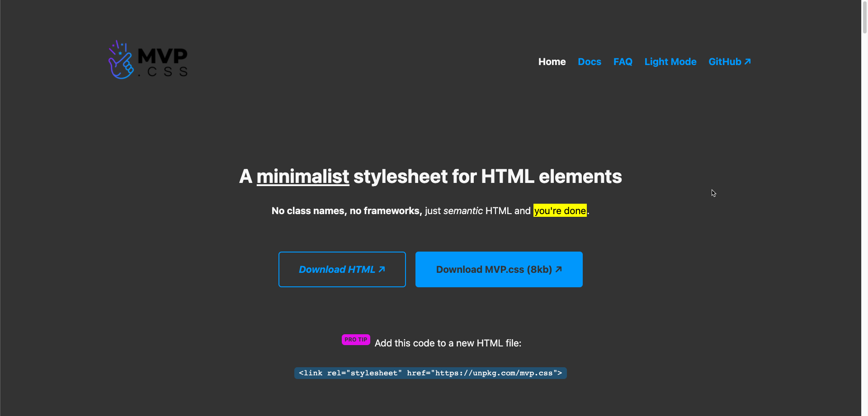868x416 pixels.
Task: Open the GitHub external link
Action: (x=729, y=62)
